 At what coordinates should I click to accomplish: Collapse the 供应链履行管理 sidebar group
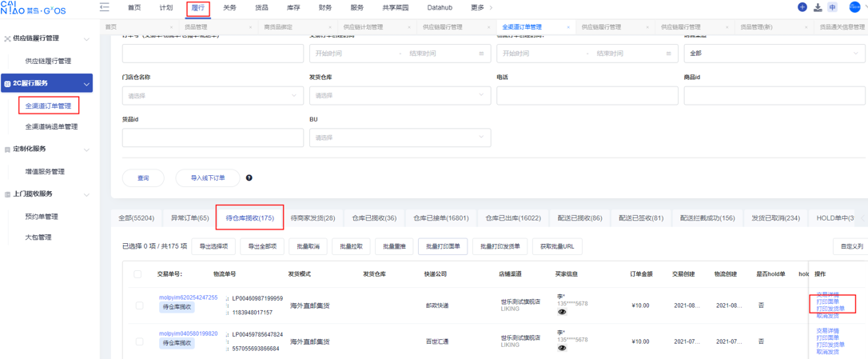coord(86,39)
